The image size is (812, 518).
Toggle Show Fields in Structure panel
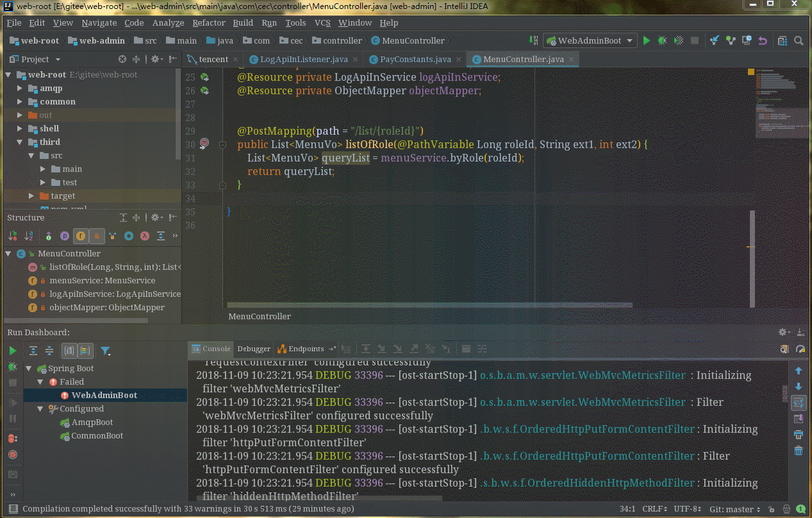click(81, 236)
